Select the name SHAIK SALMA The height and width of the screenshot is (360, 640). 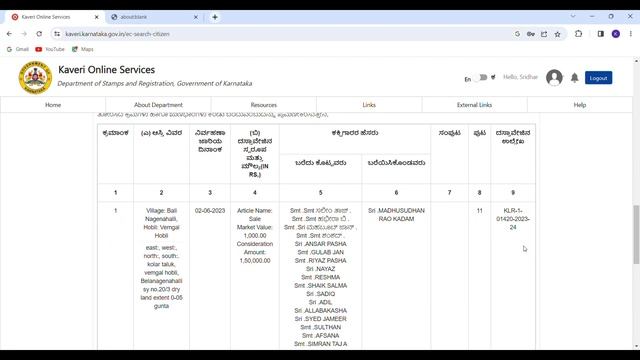click(320, 285)
